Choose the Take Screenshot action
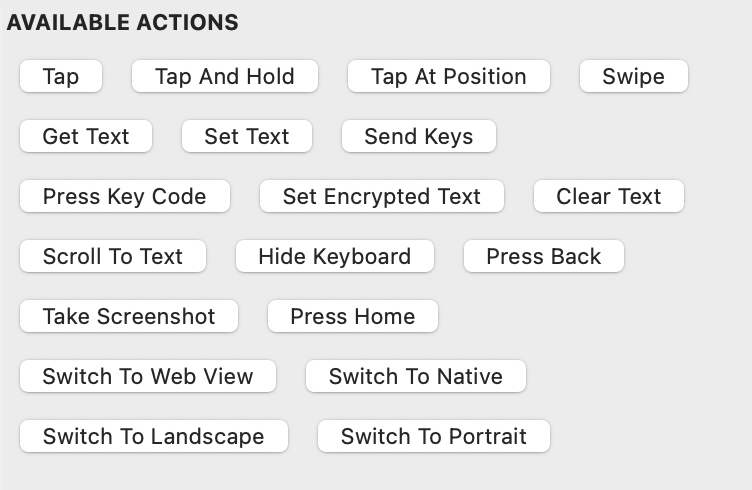This screenshot has width=752, height=490. 129,317
